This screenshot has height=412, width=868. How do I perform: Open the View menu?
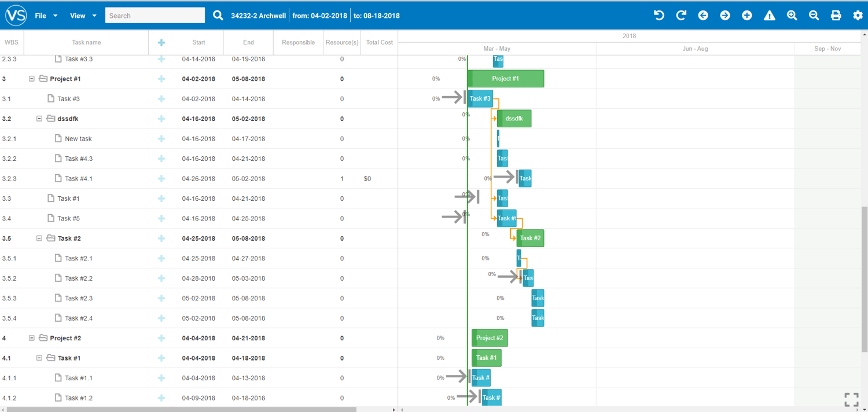pos(83,16)
